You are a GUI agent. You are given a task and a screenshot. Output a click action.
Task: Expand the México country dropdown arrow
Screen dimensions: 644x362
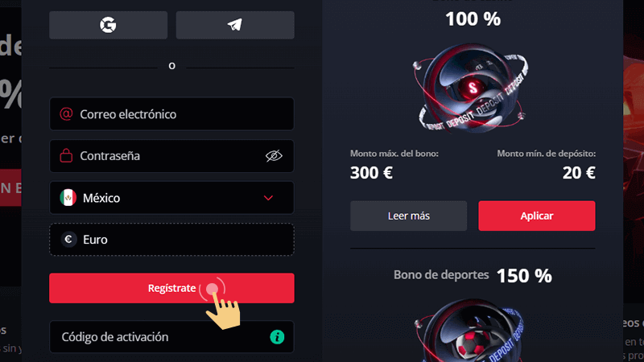click(268, 198)
